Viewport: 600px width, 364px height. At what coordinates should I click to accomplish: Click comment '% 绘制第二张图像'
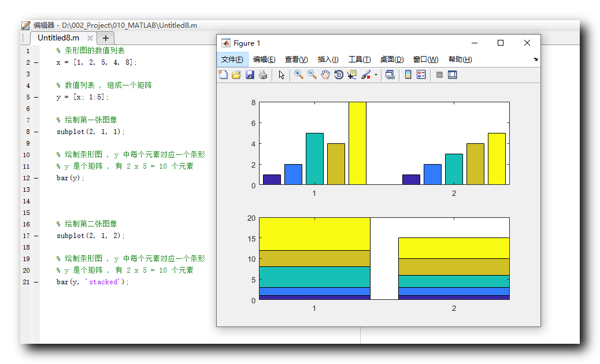pyautogui.click(x=87, y=224)
